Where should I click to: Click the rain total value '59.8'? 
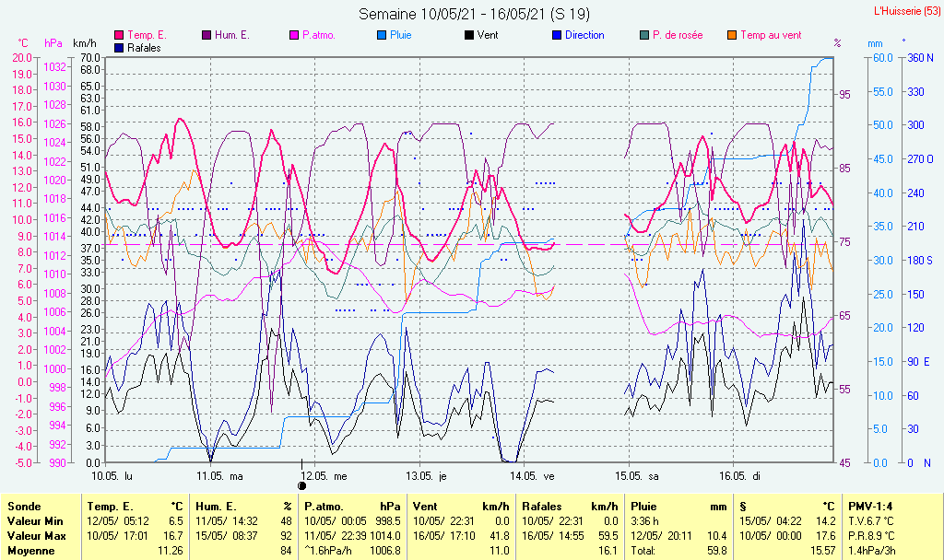pos(716,551)
